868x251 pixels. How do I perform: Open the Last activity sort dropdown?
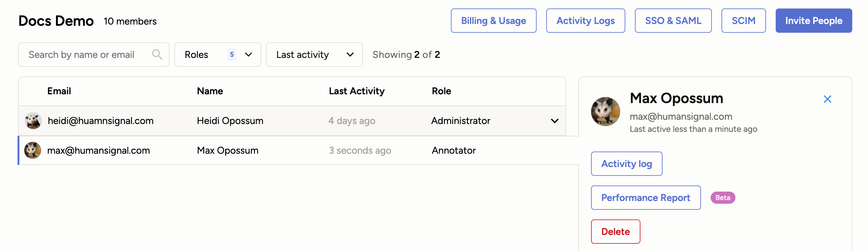314,55
